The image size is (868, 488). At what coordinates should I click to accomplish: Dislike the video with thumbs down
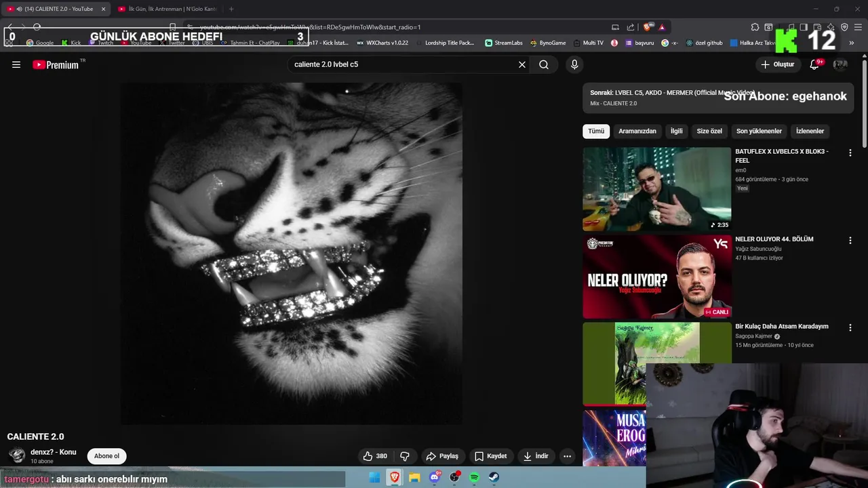[x=405, y=456]
